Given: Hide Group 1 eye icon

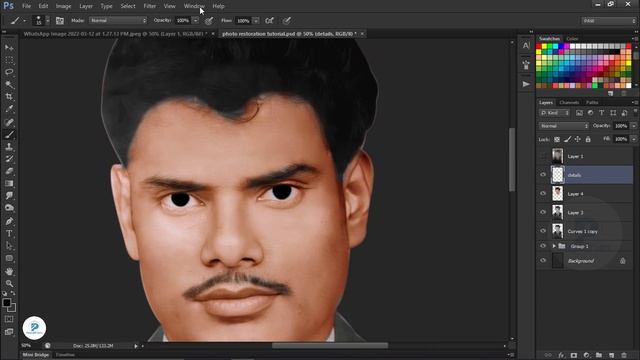Looking at the screenshot, I should point(543,246).
